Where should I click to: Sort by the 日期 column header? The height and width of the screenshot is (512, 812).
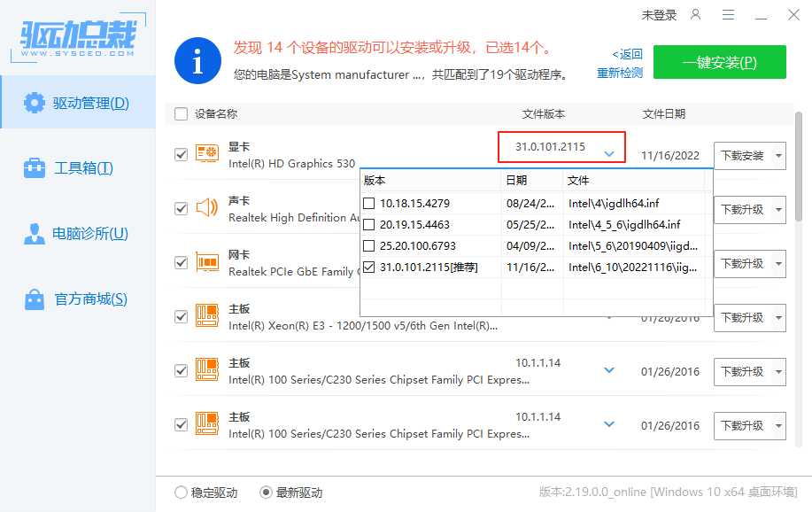pos(532,181)
